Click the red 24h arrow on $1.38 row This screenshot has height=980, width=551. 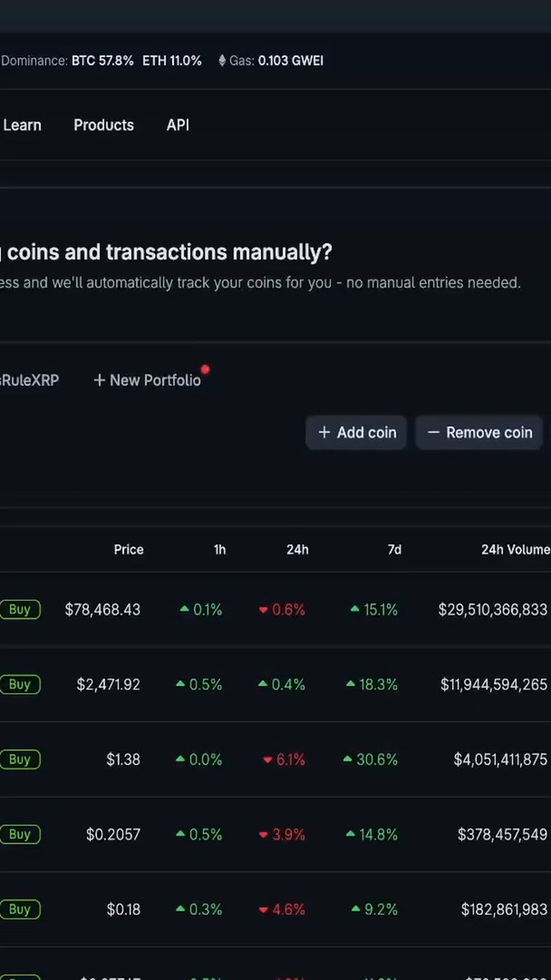(267, 760)
